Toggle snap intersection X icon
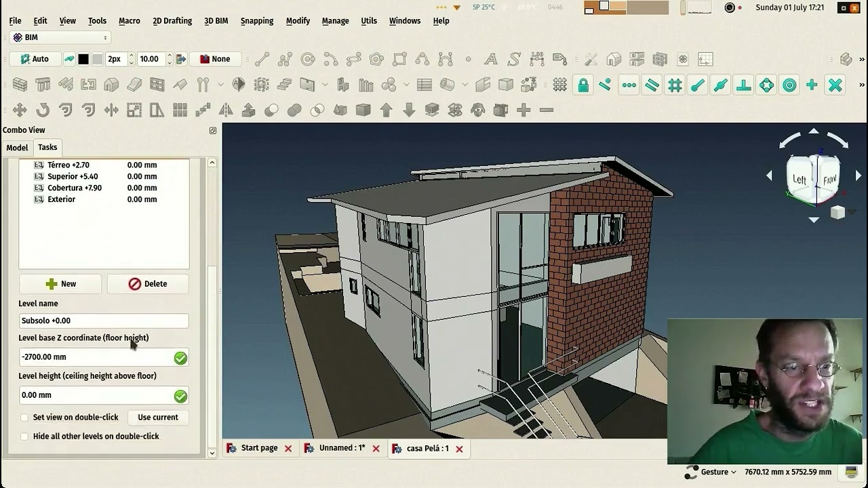This screenshot has height=488, width=868. pos(835,85)
